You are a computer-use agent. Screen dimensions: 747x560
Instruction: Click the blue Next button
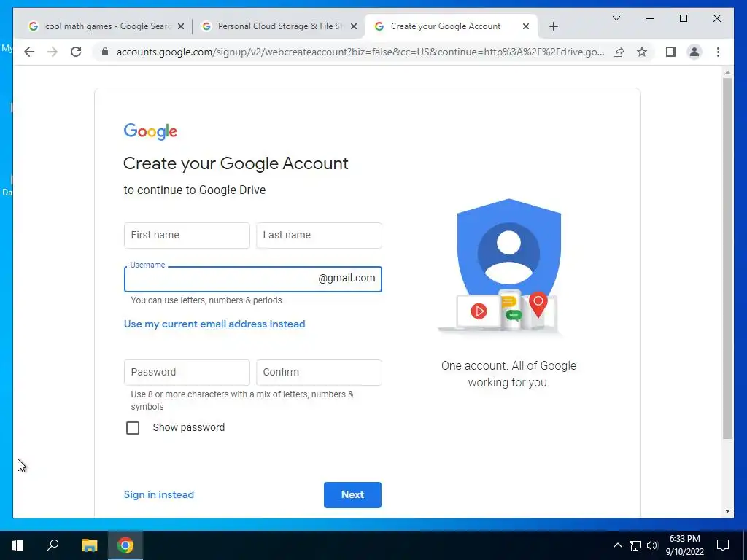352,495
